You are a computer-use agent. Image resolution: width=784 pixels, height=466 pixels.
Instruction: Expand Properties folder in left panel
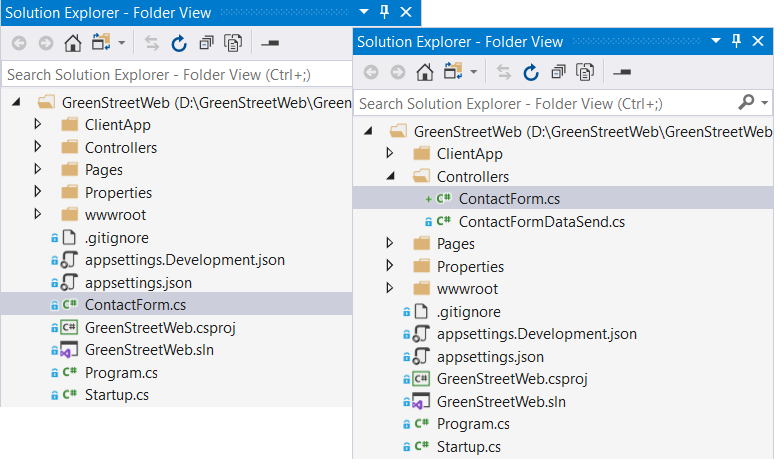tap(38, 192)
